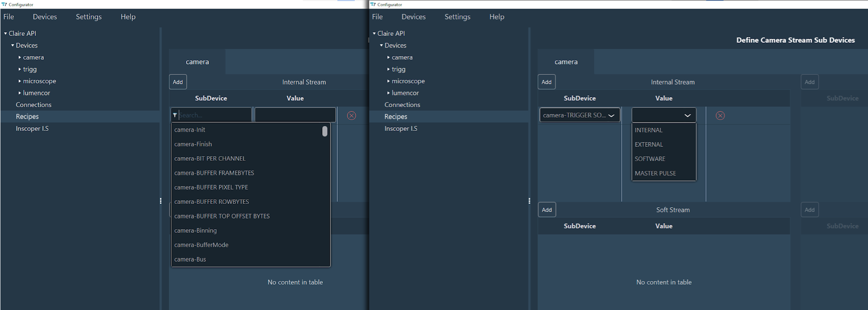
Task: Pick EXTERNAL from the Value options
Action: pyautogui.click(x=649, y=144)
